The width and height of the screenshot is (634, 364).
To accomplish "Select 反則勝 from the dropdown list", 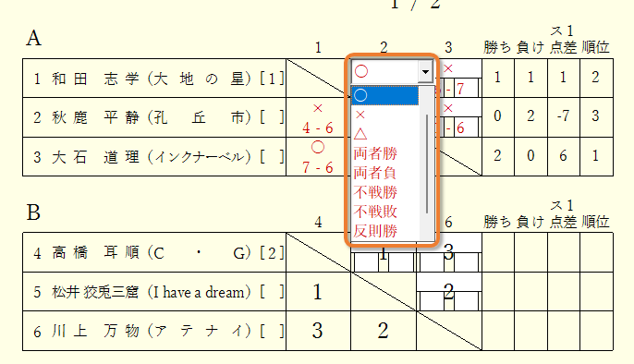I will pyautogui.click(x=384, y=231).
